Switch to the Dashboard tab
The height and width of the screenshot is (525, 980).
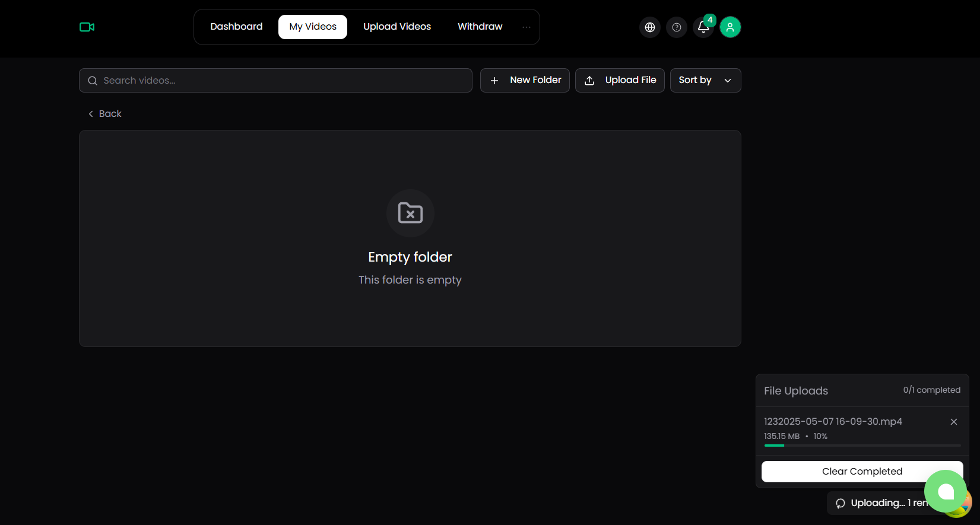(236, 27)
